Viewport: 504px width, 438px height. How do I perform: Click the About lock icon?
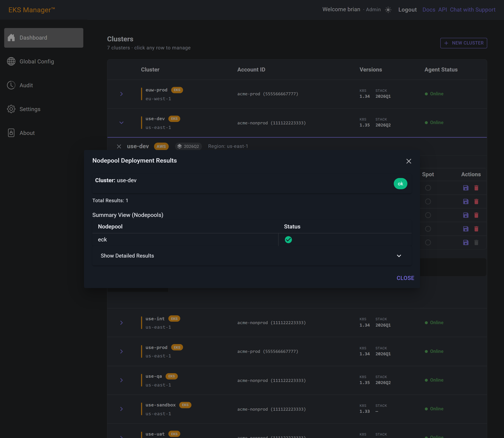(11, 133)
